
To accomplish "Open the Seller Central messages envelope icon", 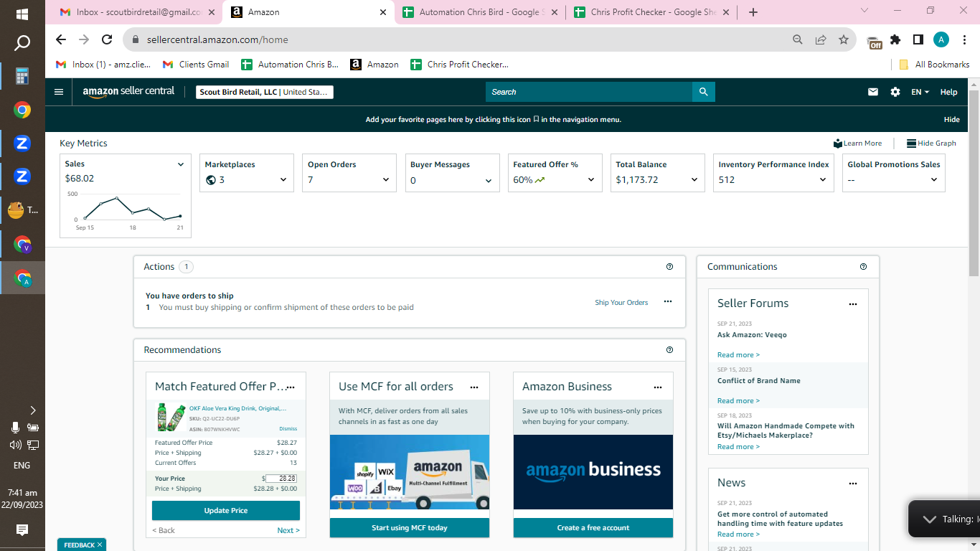I will click(x=873, y=92).
